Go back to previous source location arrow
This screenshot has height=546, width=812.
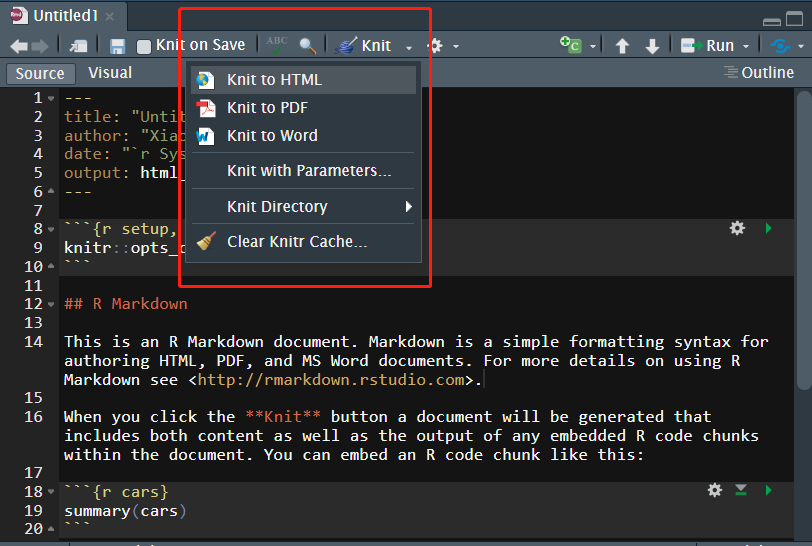pyautogui.click(x=19, y=47)
